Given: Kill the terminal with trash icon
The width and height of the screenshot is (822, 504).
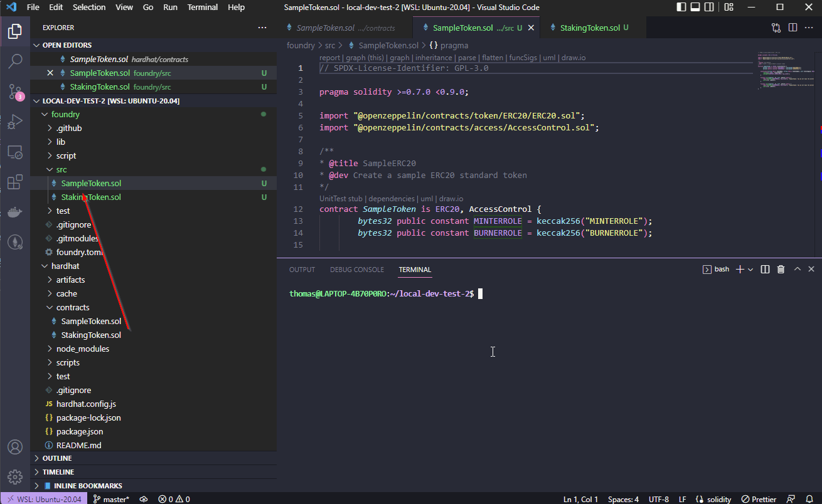Looking at the screenshot, I should [781, 269].
